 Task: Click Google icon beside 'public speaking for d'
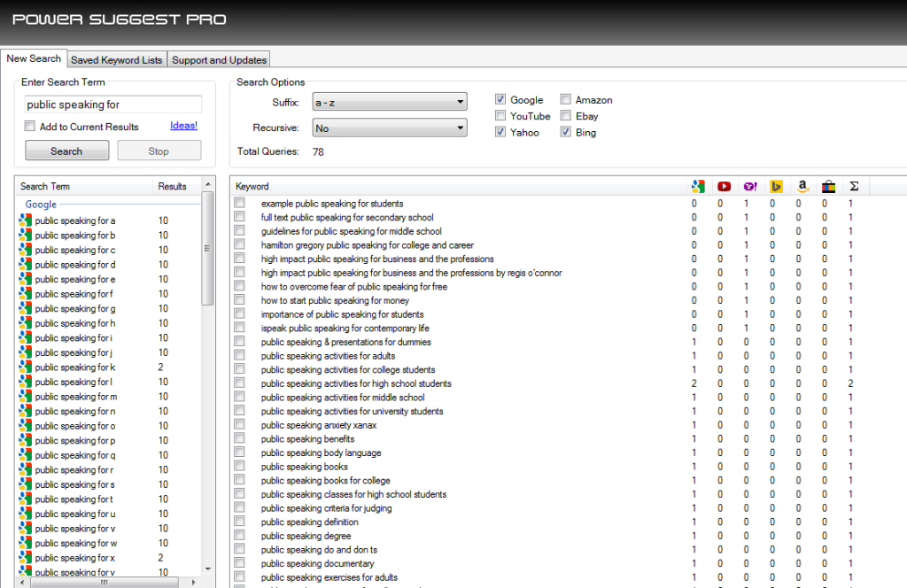pos(25,264)
